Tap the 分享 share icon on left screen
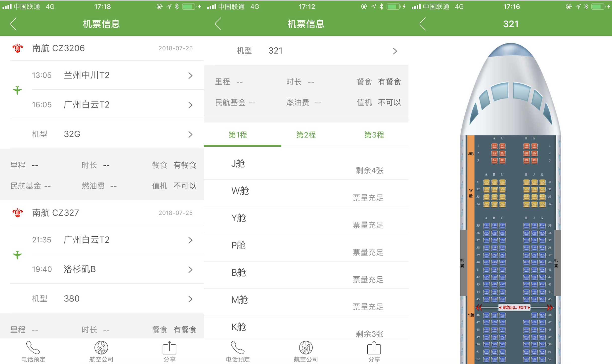This screenshot has width=612, height=364. (169, 348)
